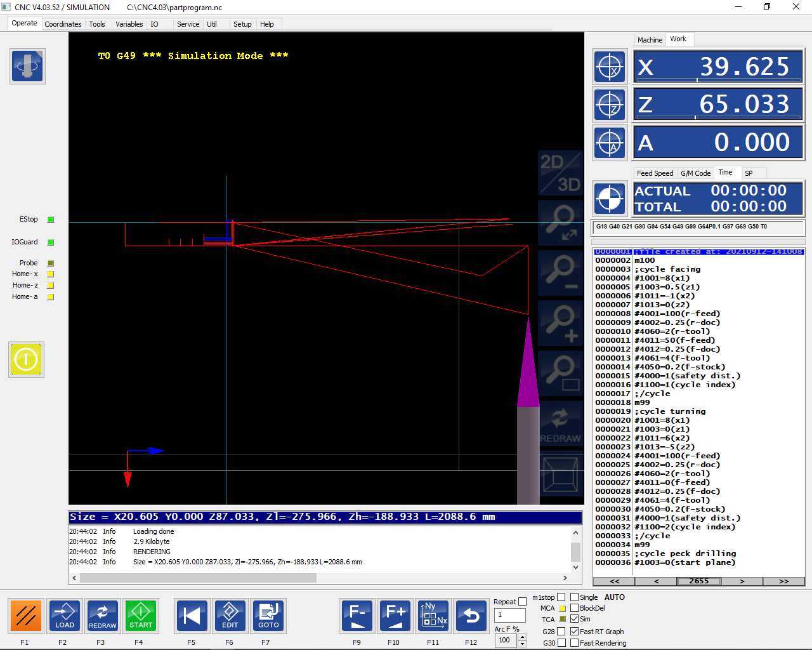Toggle the 2D/3D view button
812x650 pixels.
point(561,173)
